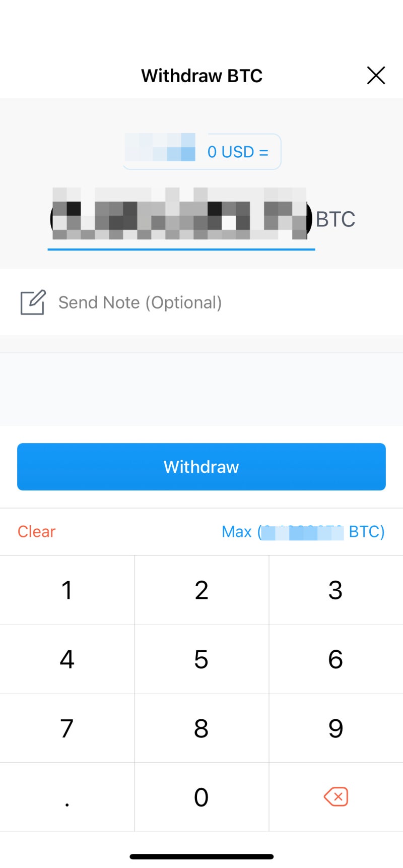Viewport: 403px width, 868px height.
Task: Tap keypad digit 2
Action: point(201,590)
